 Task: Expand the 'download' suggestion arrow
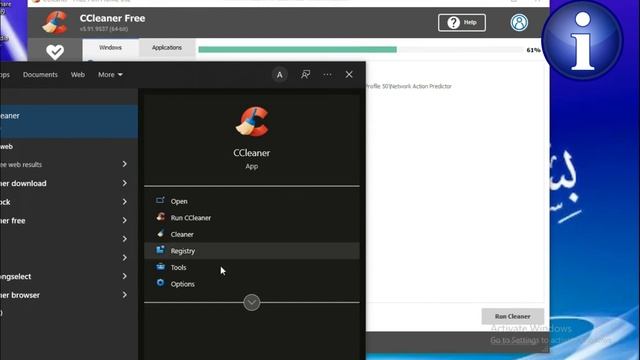tap(124, 183)
